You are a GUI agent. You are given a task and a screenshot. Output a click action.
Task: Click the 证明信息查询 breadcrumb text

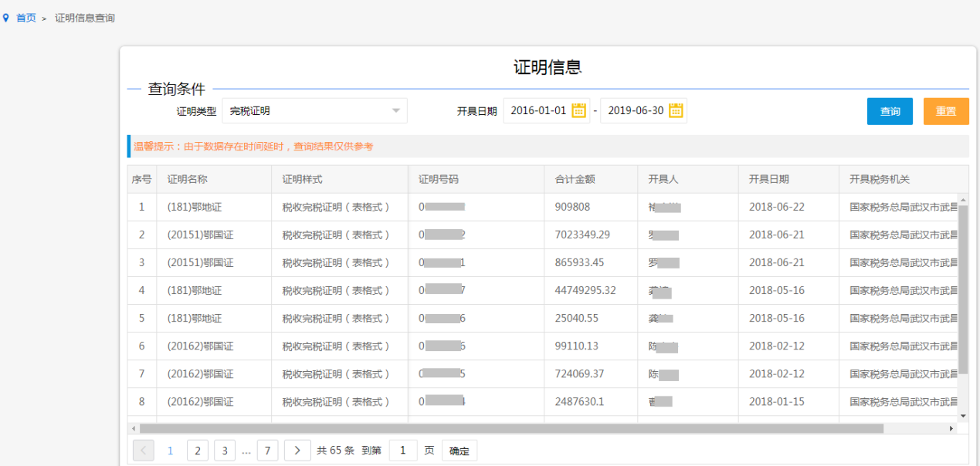[85, 18]
